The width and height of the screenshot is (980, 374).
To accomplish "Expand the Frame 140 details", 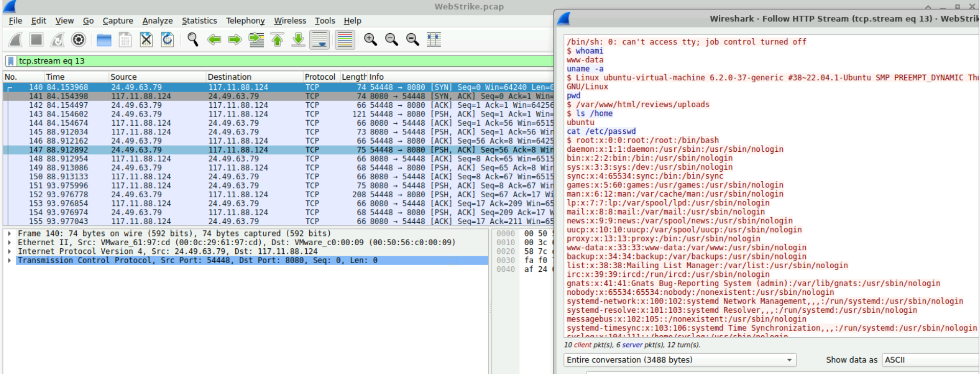I will pyautogui.click(x=10, y=233).
